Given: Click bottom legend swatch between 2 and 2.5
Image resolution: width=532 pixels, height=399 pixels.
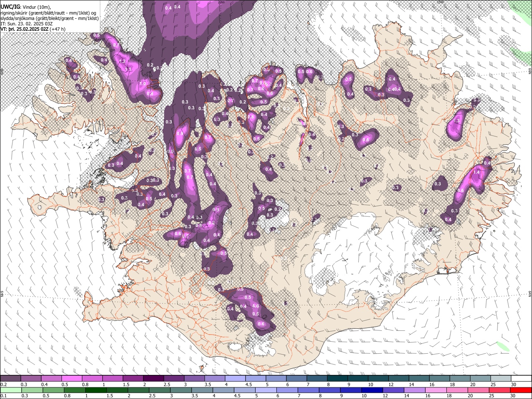Looking at the screenshot, I should [x=139, y=390].
